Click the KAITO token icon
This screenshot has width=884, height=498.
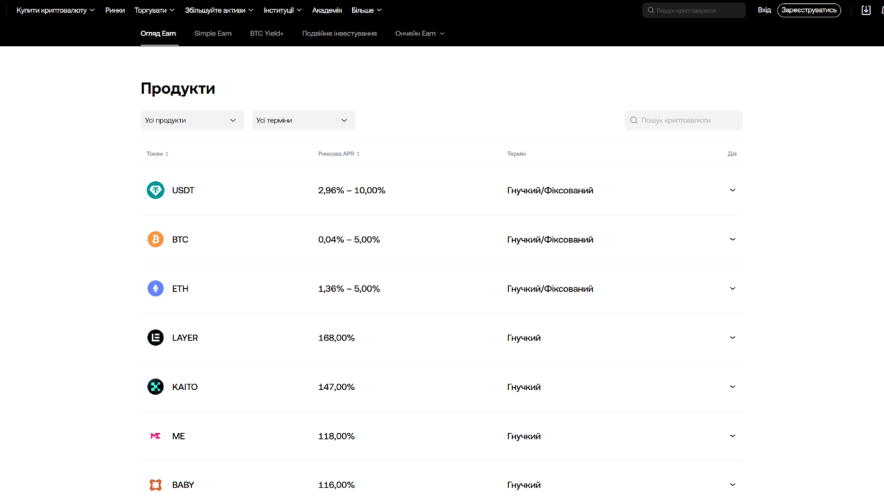(155, 387)
